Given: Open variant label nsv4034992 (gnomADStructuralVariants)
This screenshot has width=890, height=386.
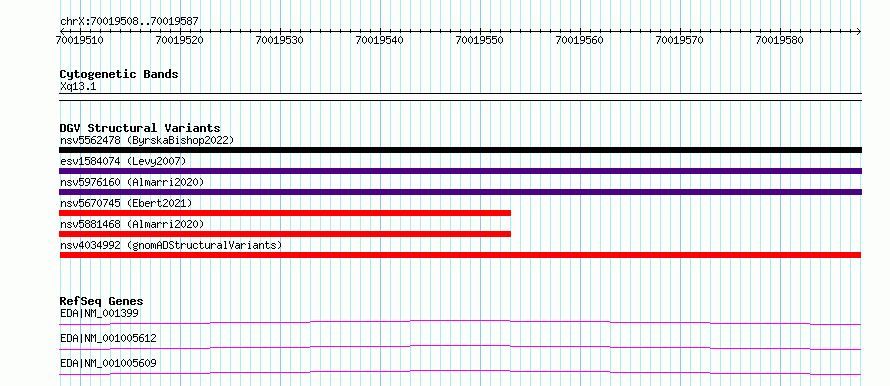Looking at the screenshot, I should 171,245.
